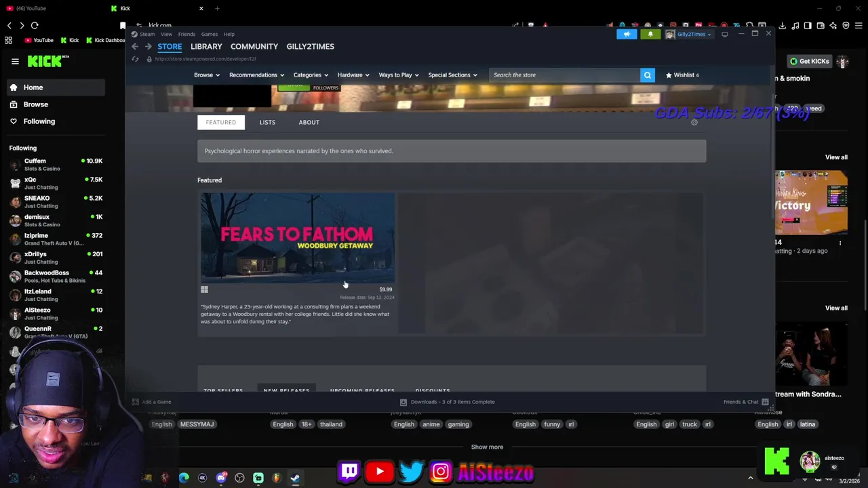Open the GILLY2TIMES profile section
868x488 pixels.
(x=311, y=46)
